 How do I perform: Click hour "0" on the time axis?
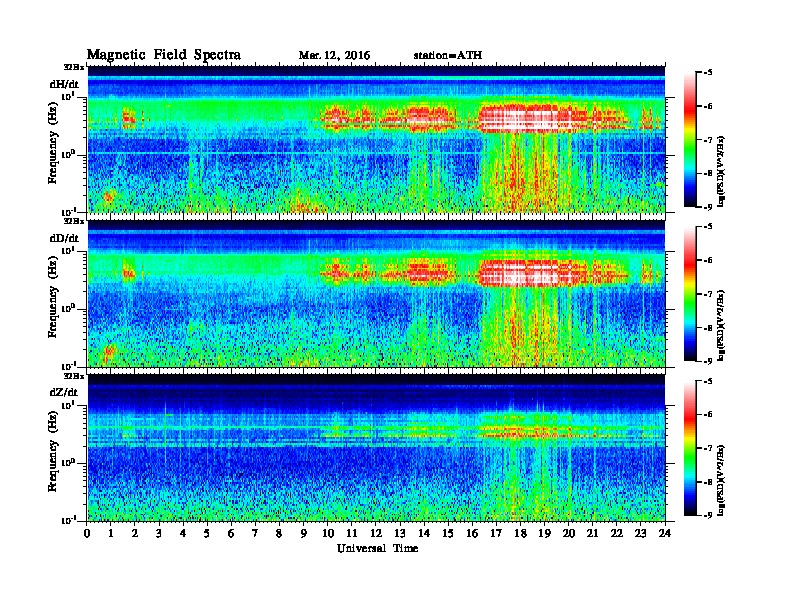pyautogui.click(x=87, y=533)
